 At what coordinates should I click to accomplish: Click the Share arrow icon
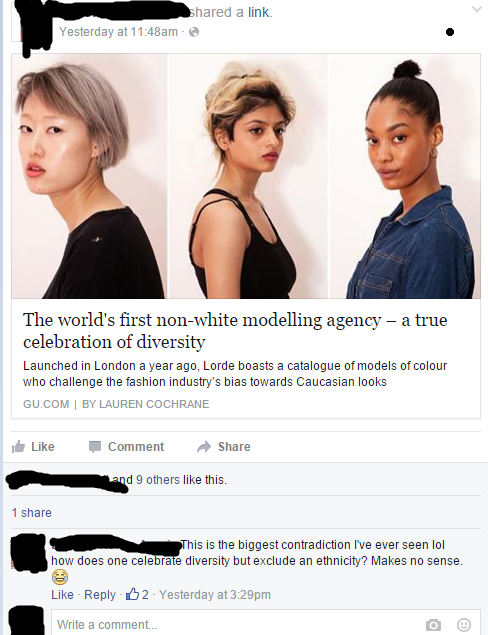(204, 446)
